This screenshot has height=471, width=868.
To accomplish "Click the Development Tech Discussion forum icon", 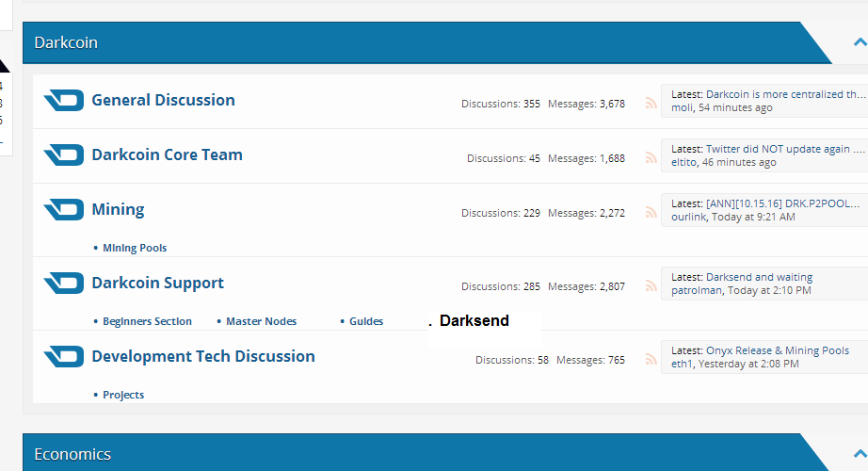I will 64,357.
